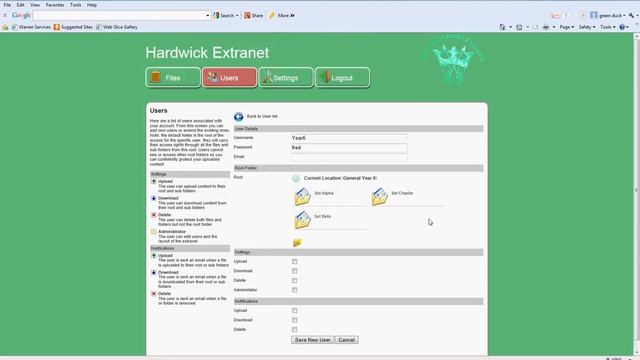
Task: Click the Download icon in sidebar Settings legend
Action: (x=154, y=198)
